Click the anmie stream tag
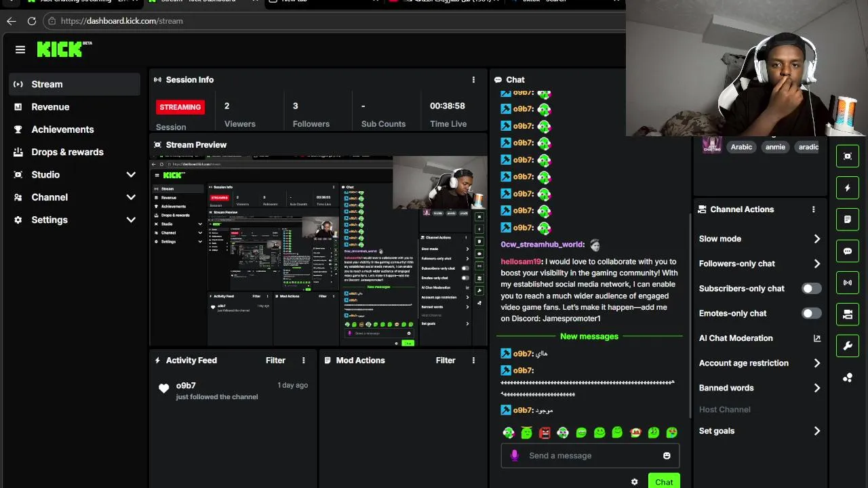 (x=775, y=147)
